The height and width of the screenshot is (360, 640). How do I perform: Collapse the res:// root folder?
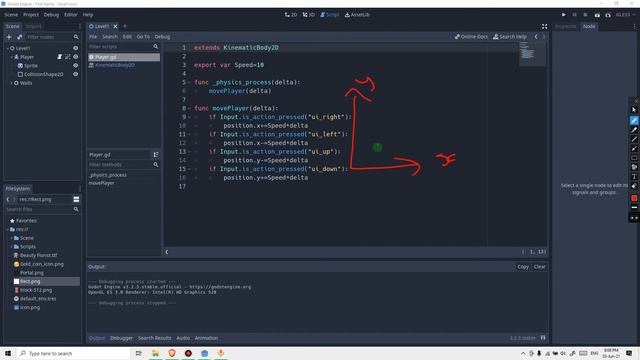(7, 229)
